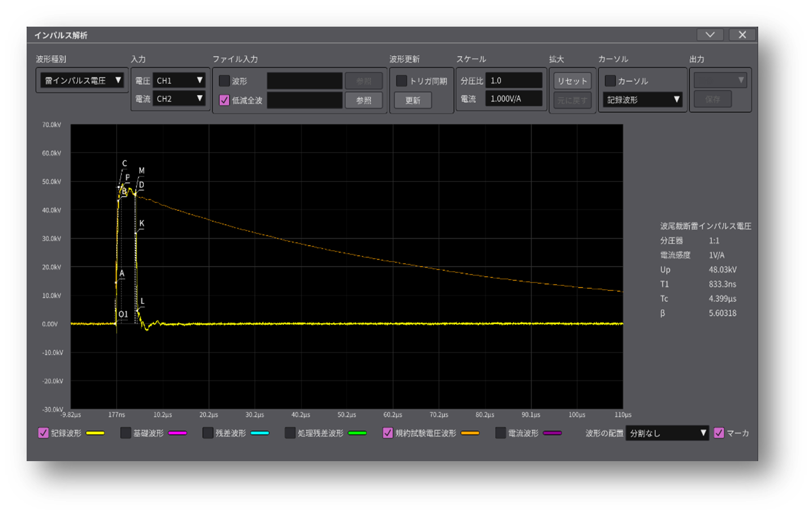Open the 波形の配置 分割なし dropdown

pos(668,433)
